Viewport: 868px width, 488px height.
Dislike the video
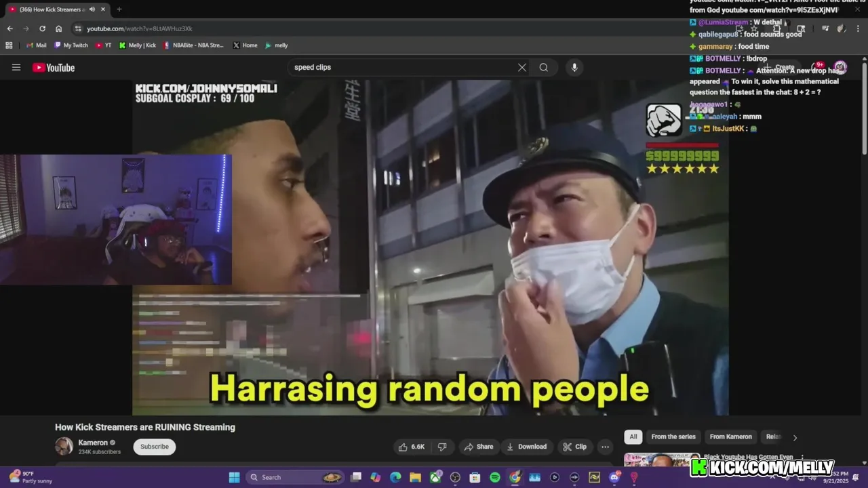442,447
